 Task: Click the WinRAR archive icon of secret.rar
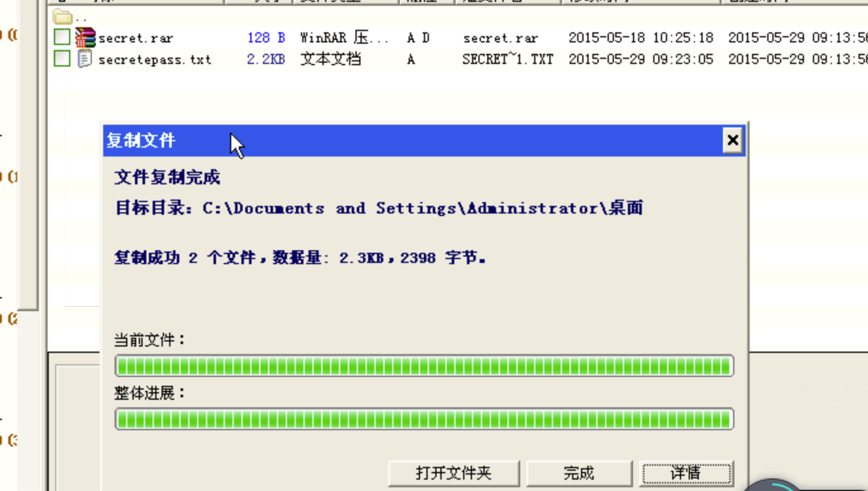point(87,37)
